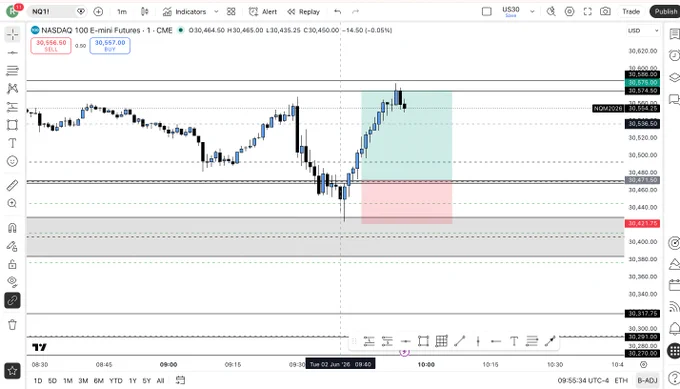
Task: Open the 1m interval selector
Action: tap(122, 12)
